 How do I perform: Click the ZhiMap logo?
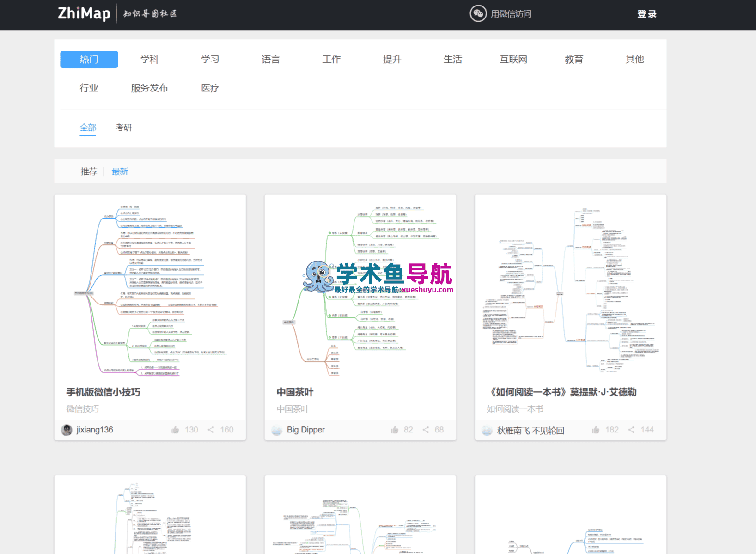(84, 13)
